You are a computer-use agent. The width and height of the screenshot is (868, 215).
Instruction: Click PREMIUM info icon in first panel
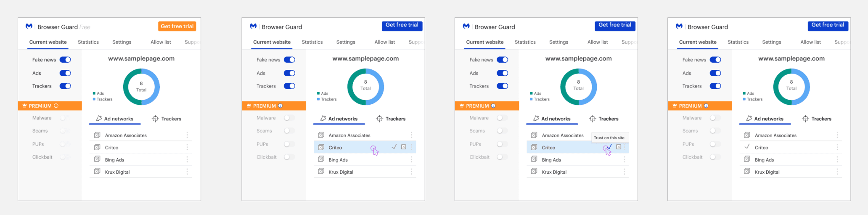pyautogui.click(x=56, y=106)
